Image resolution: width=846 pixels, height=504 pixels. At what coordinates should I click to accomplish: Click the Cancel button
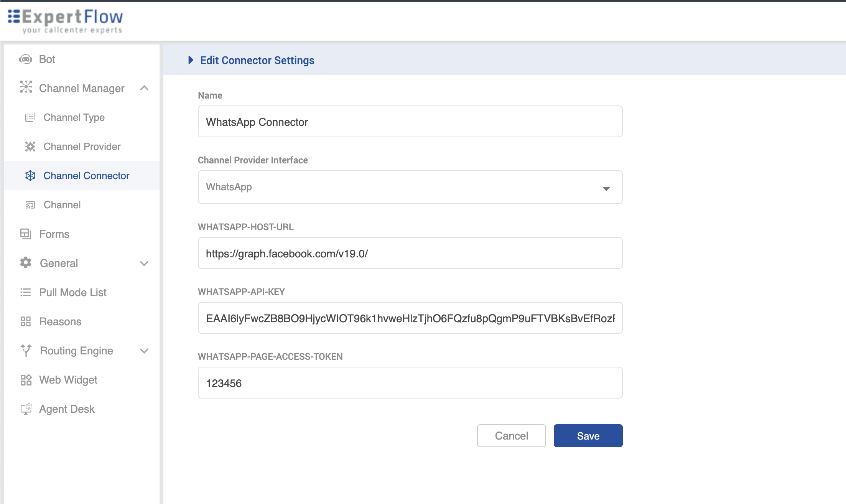(511, 436)
